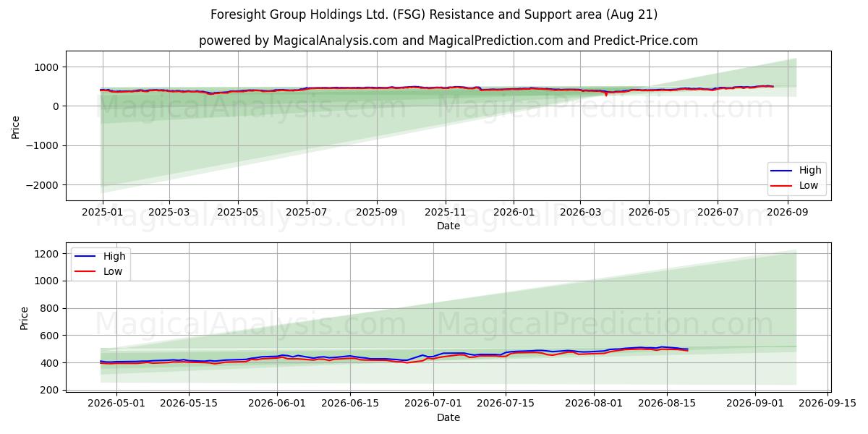Click 'Low' in the bottom chart legend
The height and width of the screenshot is (434, 868).
pyautogui.click(x=113, y=271)
